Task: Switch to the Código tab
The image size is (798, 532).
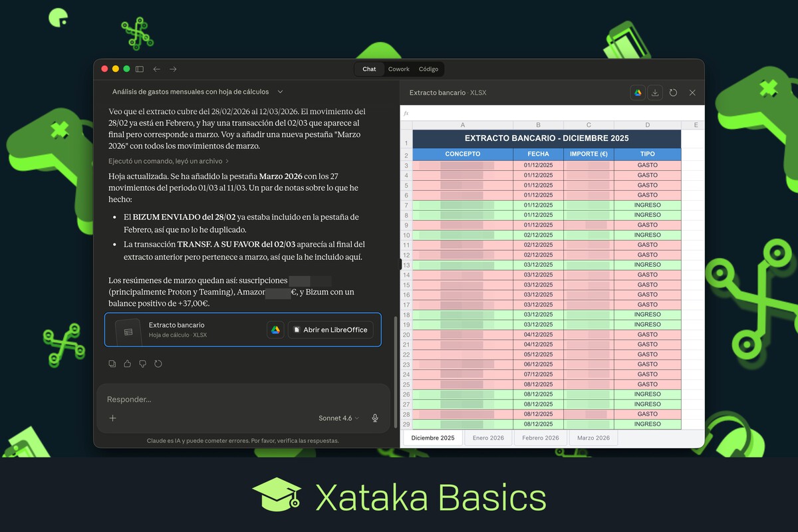Action: [428, 69]
